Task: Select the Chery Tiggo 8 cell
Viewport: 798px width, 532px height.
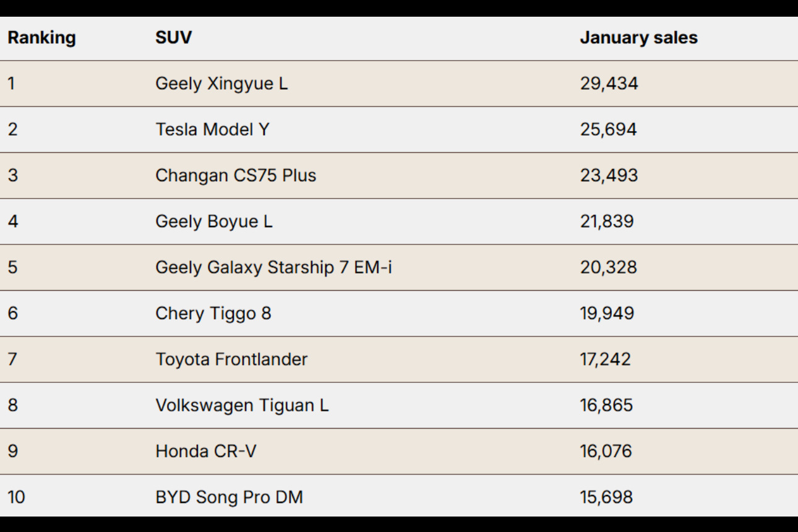Action: pos(213,313)
